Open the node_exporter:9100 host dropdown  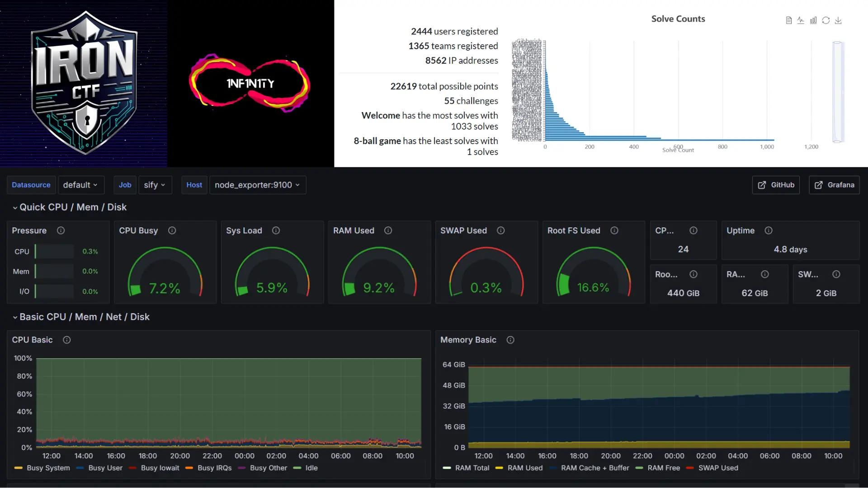point(258,185)
